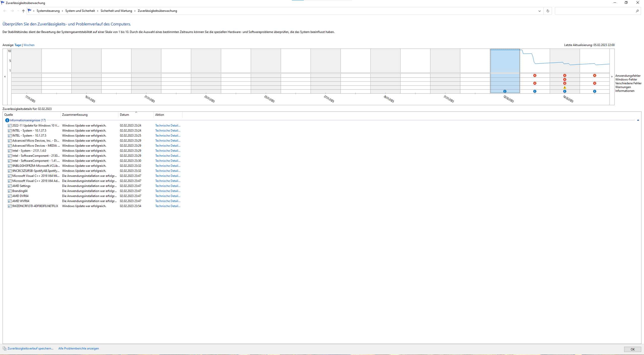The width and height of the screenshot is (644, 355).
Task: Open Technische Details for the AMD Settings entry
Action: coord(168,186)
